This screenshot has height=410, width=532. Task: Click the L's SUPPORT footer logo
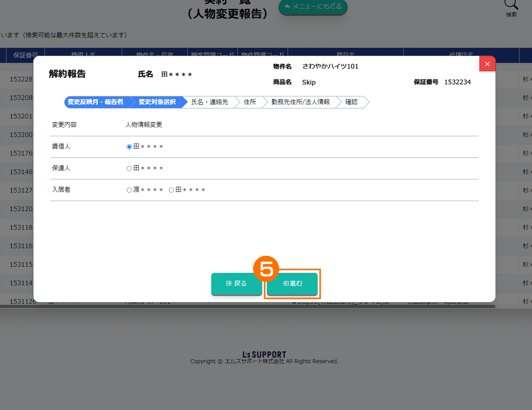264,354
